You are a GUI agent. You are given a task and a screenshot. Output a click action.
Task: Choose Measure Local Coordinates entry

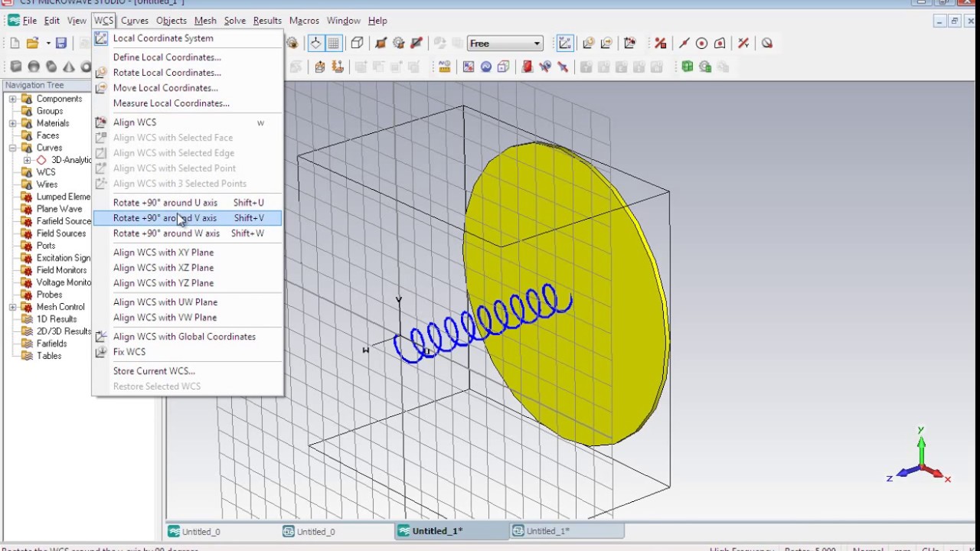coord(187,103)
